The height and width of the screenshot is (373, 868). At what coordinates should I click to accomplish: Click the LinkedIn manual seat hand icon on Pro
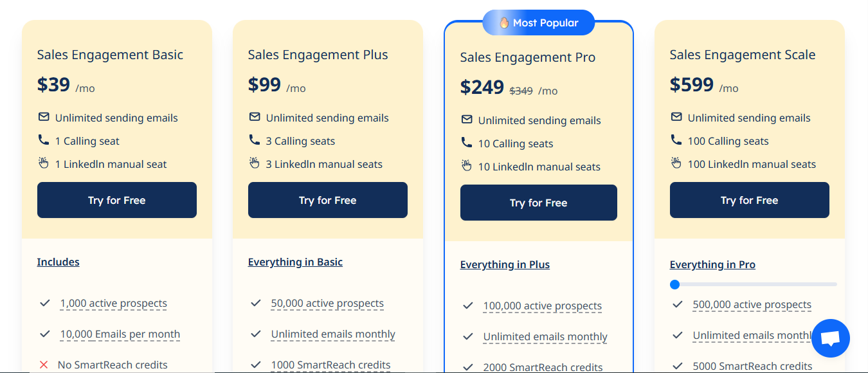coord(466,166)
